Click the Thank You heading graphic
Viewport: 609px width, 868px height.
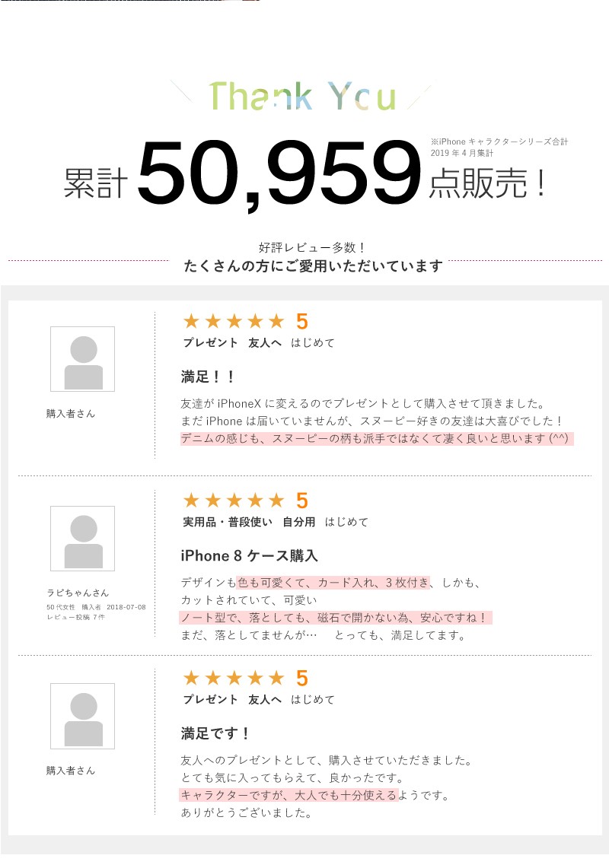tap(302, 97)
